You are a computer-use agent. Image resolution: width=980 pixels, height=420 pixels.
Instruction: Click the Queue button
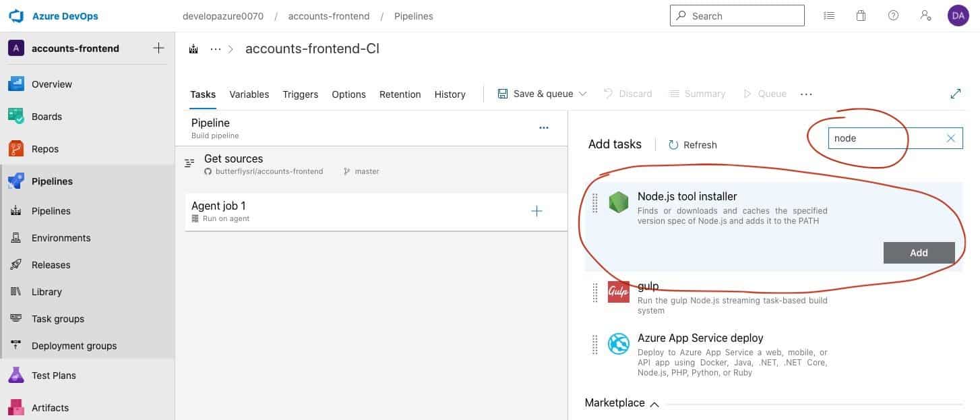tap(764, 94)
